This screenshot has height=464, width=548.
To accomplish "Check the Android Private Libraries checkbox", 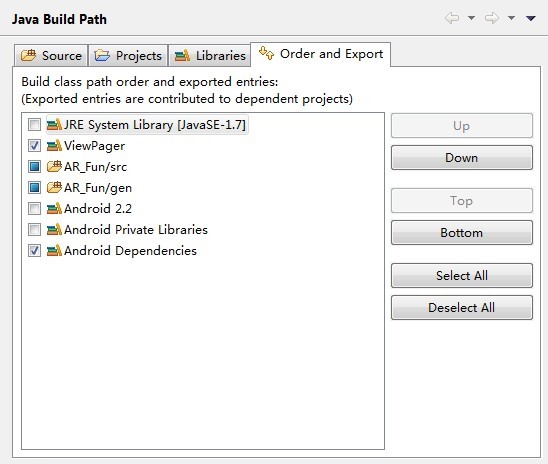I will point(34,229).
